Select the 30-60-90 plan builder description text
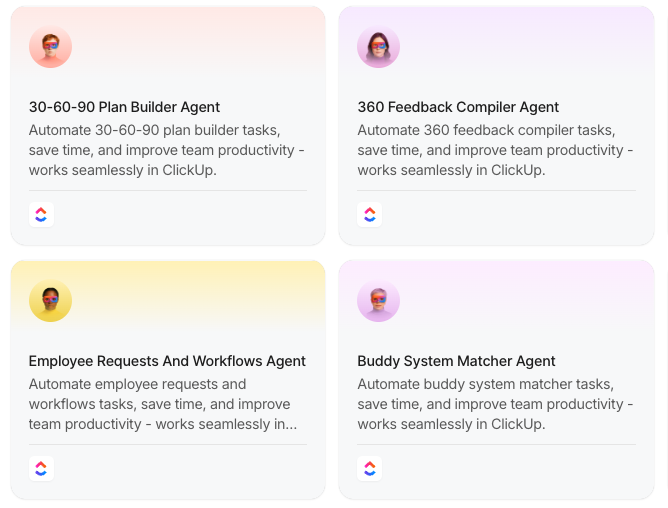The height and width of the screenshot is (508, 668). coord(167,150)
